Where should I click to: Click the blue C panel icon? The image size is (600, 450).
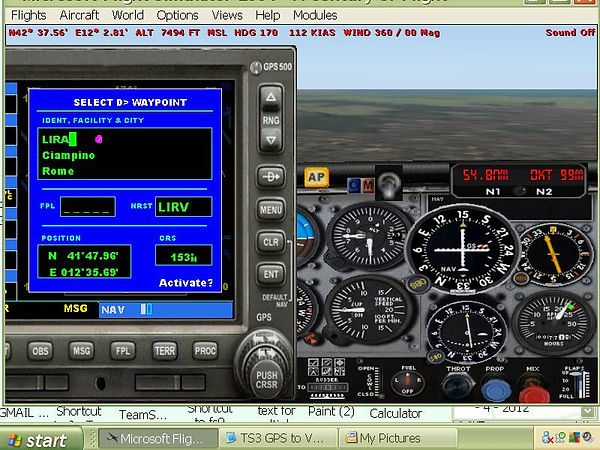pos(354,186)
